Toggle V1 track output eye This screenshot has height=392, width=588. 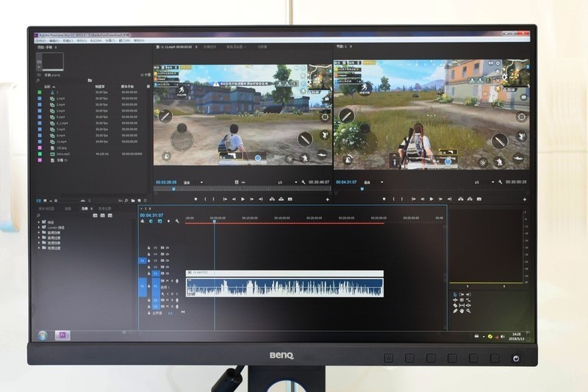168,274
